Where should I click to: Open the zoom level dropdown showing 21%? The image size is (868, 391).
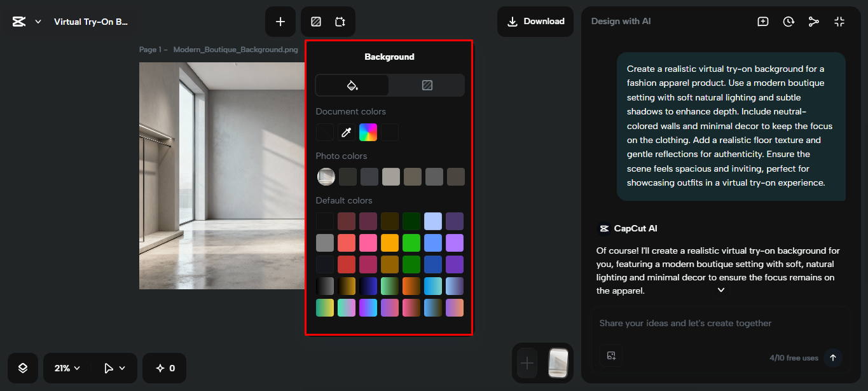tap(66, 367)
